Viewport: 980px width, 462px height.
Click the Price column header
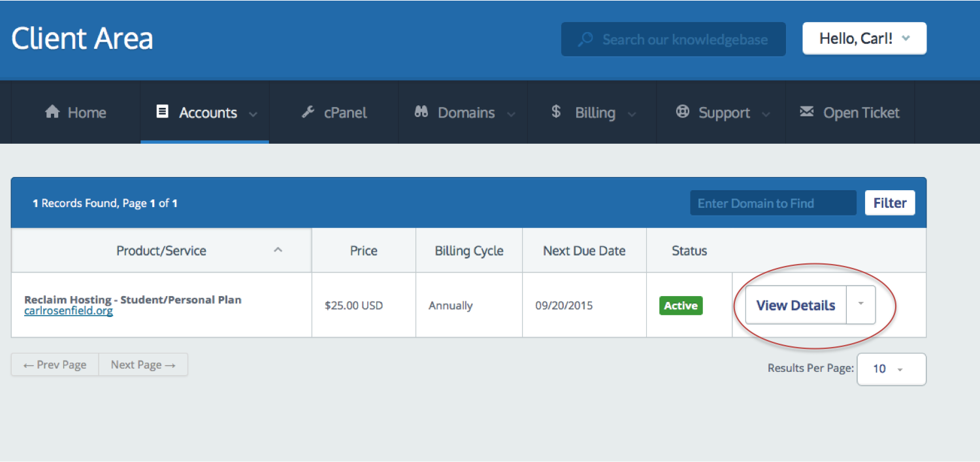click(x=364, y=250)
